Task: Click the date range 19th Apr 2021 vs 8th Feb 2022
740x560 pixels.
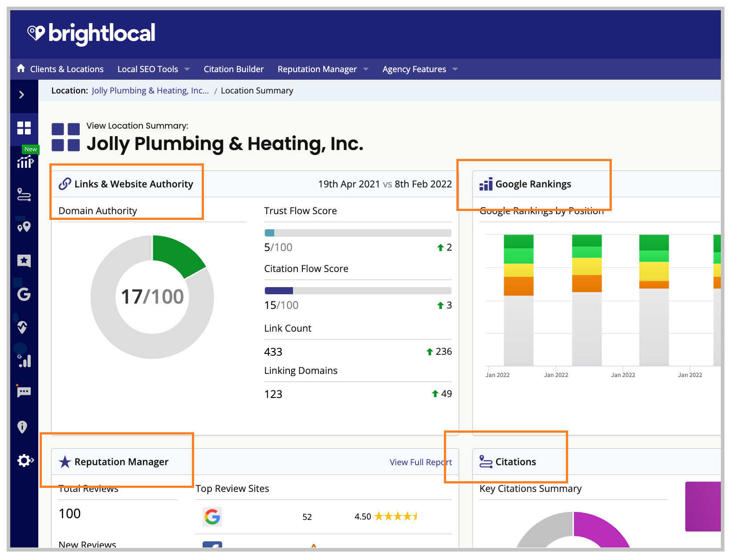Action: coord(385,184)
